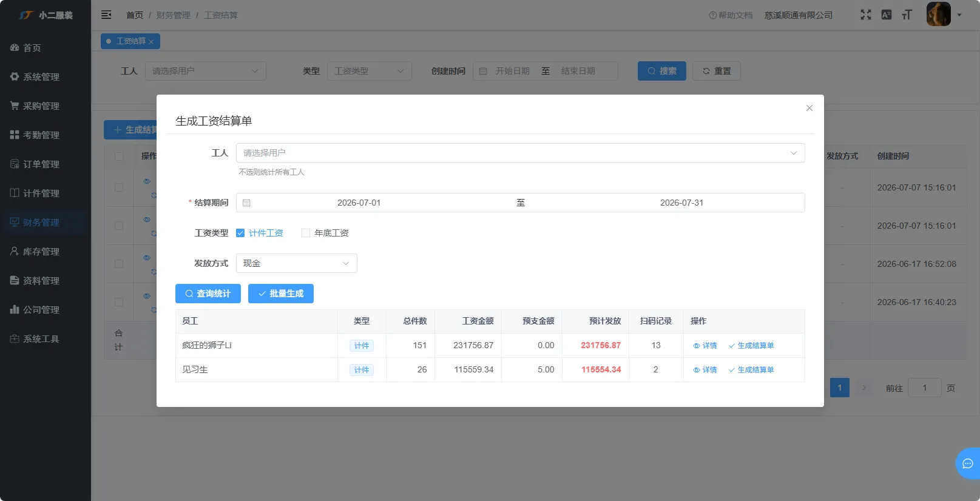Click the 小二服装 logo
Viewport: 980px width, 501px height.
[46, 15]
